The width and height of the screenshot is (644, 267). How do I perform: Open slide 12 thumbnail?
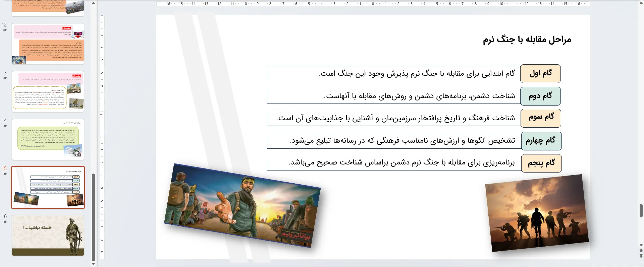48,44
